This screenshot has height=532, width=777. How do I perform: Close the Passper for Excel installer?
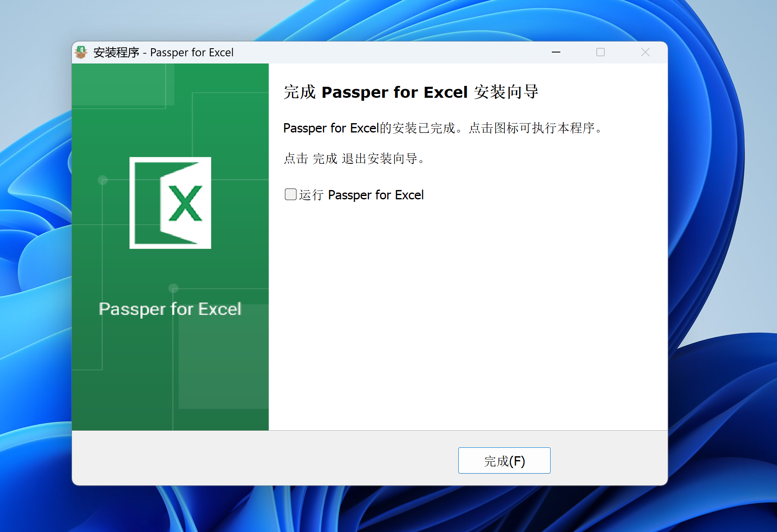[645, 52]
